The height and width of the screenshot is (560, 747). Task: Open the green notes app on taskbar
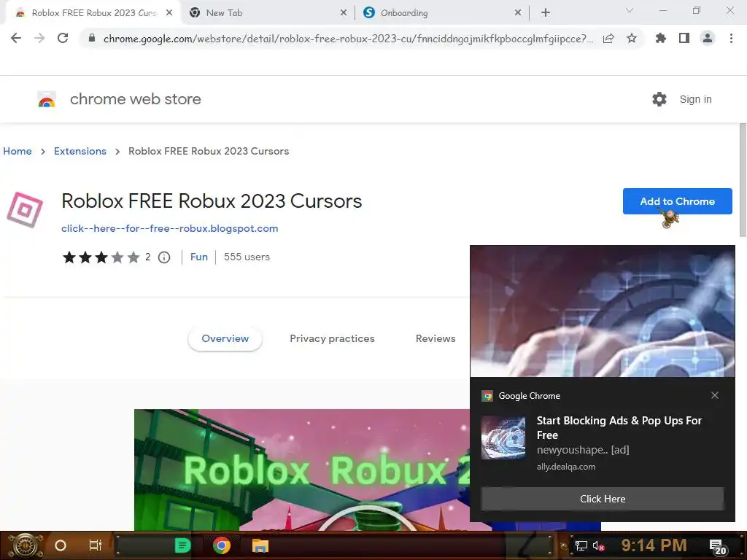[182, 545]
